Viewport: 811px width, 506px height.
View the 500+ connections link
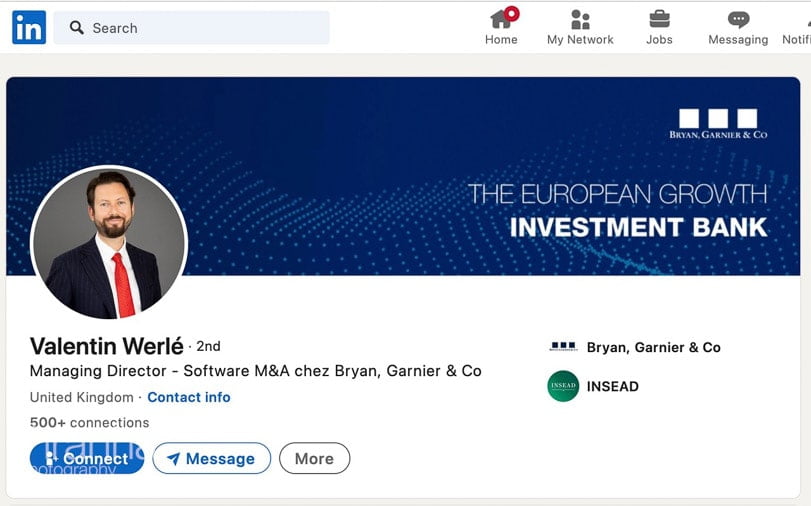[89, 423]
